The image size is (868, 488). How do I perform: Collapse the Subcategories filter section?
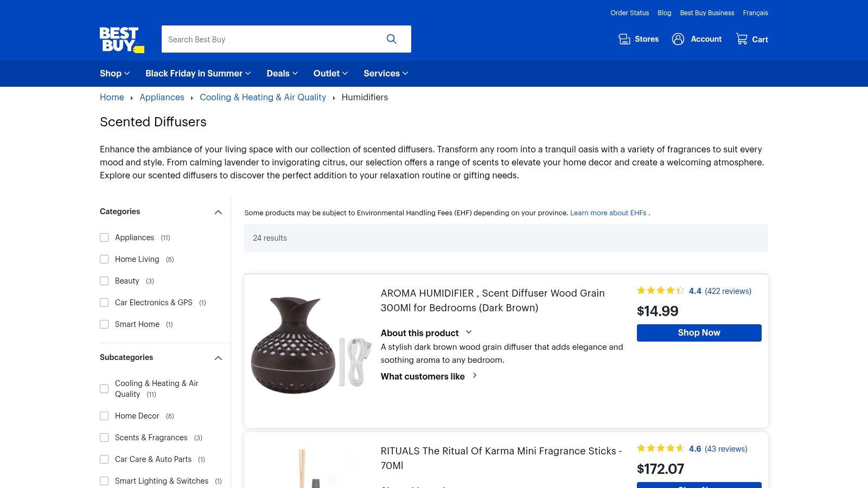coord(218,358)
